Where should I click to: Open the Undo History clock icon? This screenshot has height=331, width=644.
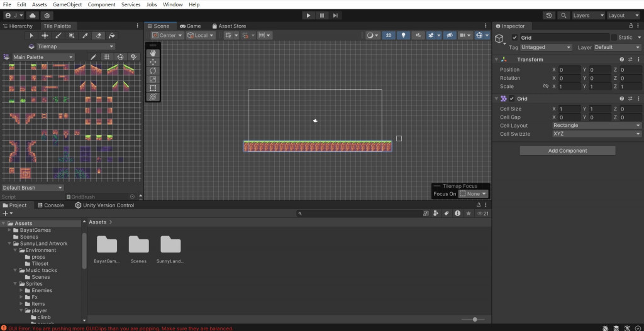pyautogui.click(x=549, y=16)
